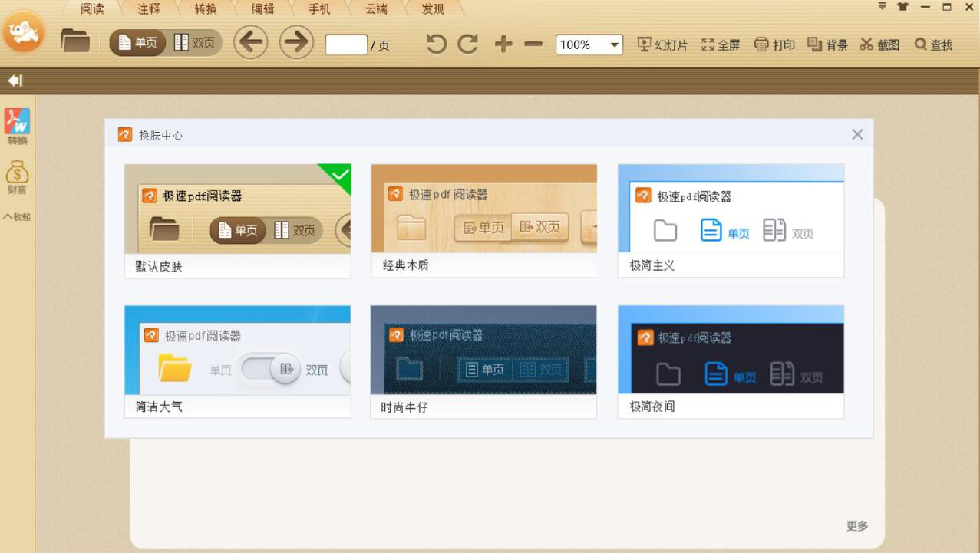Start 幻灯片 slideshow mode
This screenshot has width=980, height=553.
coord(663,44)
